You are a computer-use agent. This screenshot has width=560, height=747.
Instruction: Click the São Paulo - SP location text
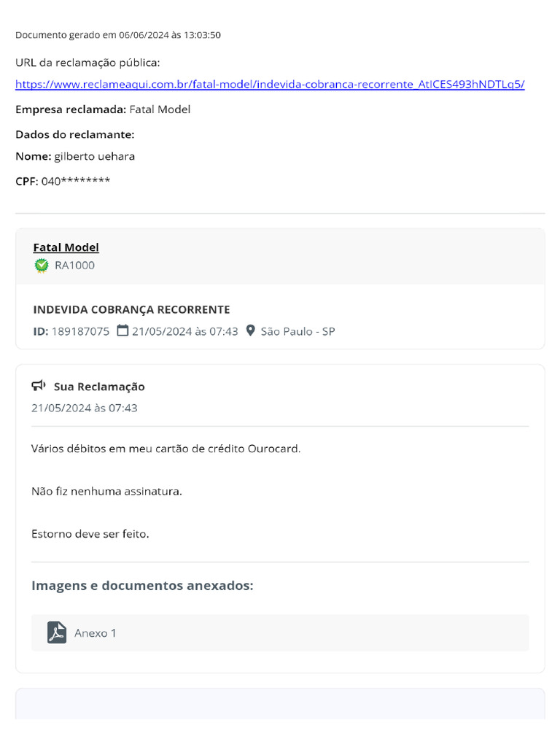point(297,332)
